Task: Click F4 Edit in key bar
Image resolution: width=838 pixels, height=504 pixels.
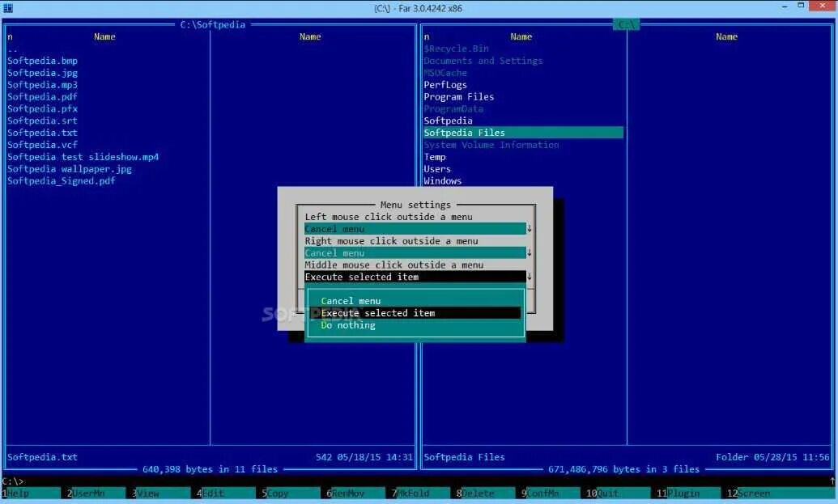Action: 226,493
